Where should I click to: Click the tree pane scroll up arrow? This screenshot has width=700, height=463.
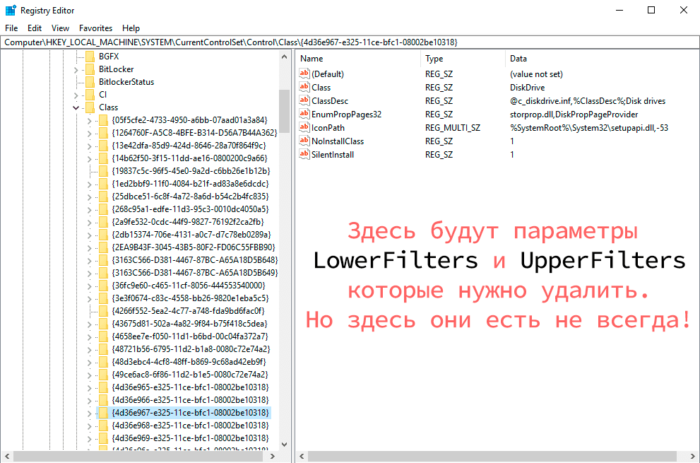click(x=284, y=57)
